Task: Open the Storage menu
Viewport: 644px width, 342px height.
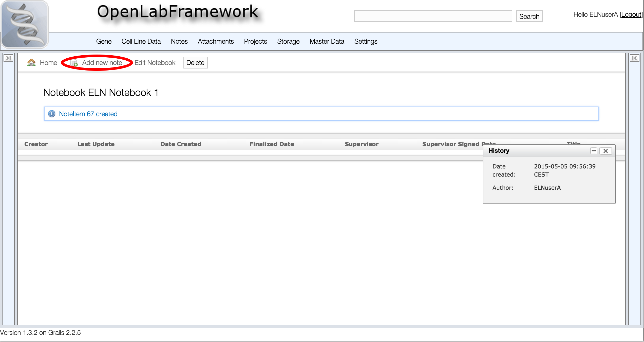Action: coord(288,41)
